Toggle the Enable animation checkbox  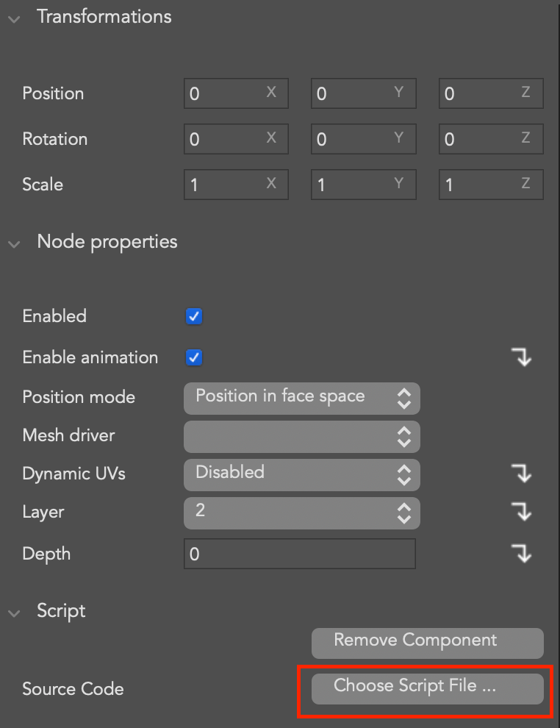pyautogui.click(x=194, y=358)
